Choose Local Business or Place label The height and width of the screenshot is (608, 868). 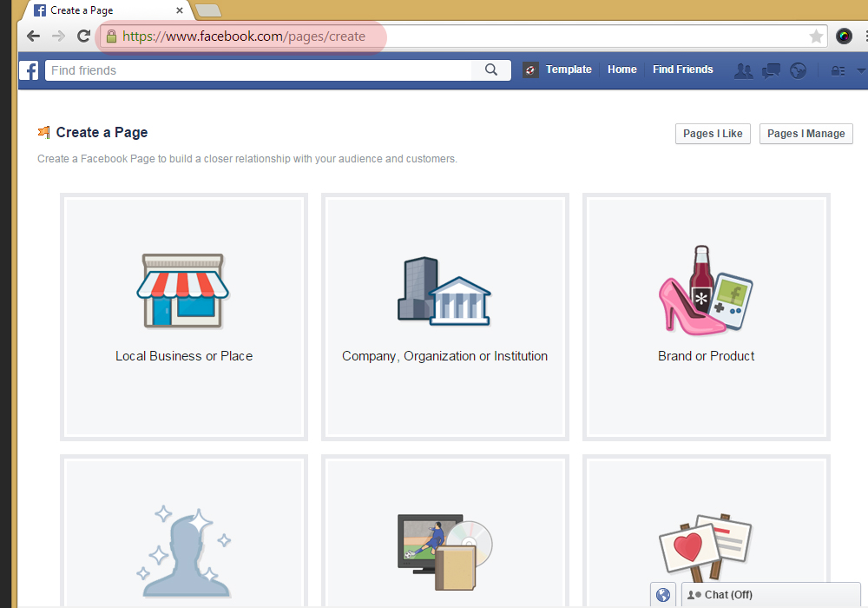click(x=184, y=356)
